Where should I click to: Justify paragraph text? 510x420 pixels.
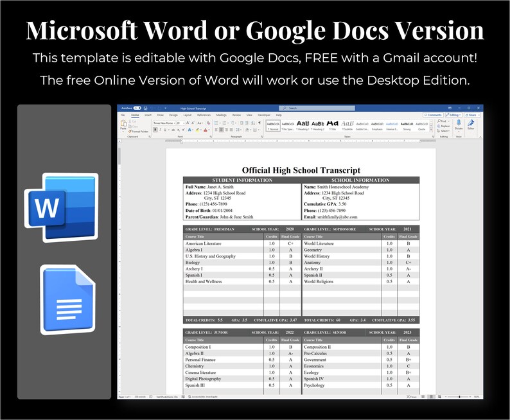(x=231, y=130)
